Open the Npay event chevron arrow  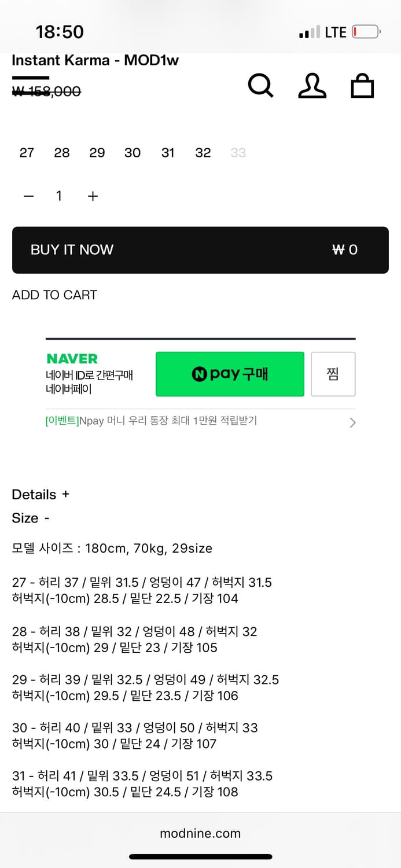352,422
